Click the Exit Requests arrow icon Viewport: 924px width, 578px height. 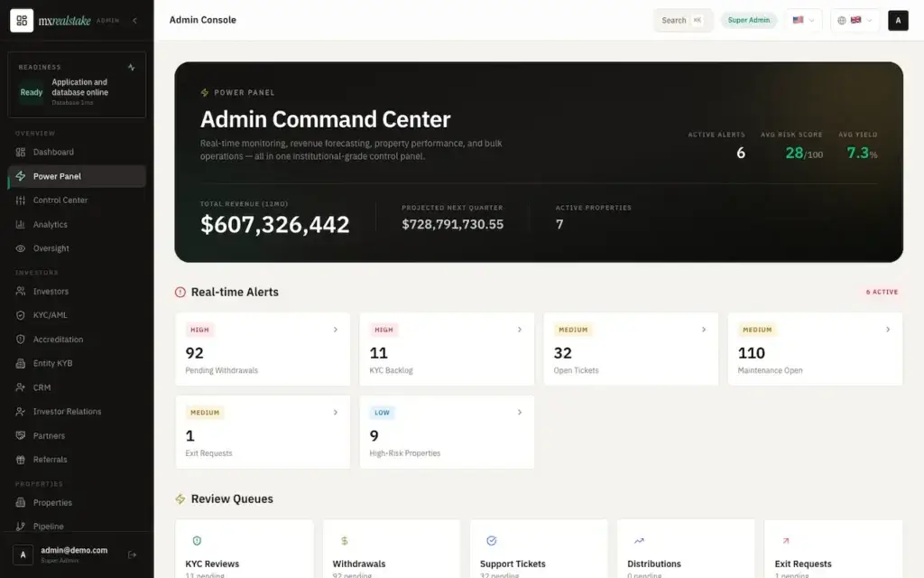[786, 541]
